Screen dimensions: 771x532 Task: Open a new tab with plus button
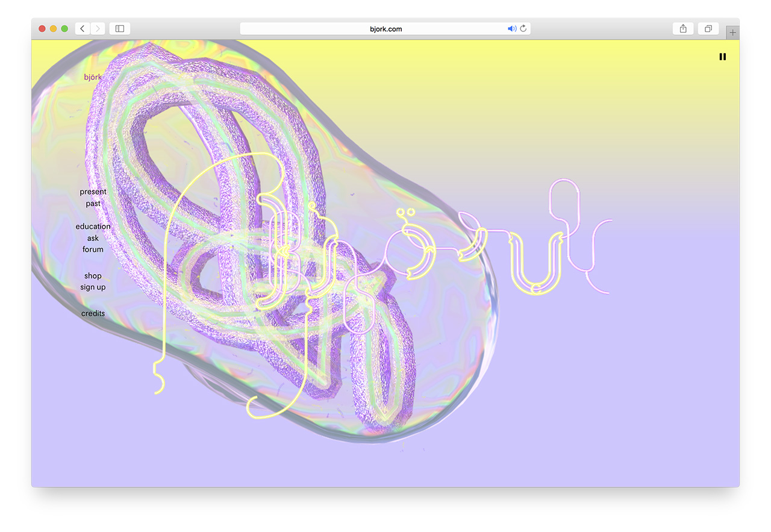(x=732, y=33)
